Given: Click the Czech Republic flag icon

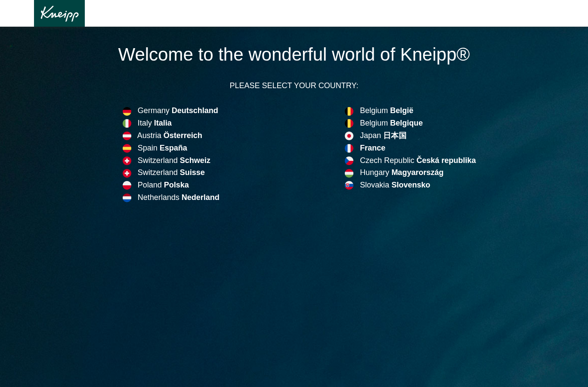Looking at the screenshot, I should (349, 161).
